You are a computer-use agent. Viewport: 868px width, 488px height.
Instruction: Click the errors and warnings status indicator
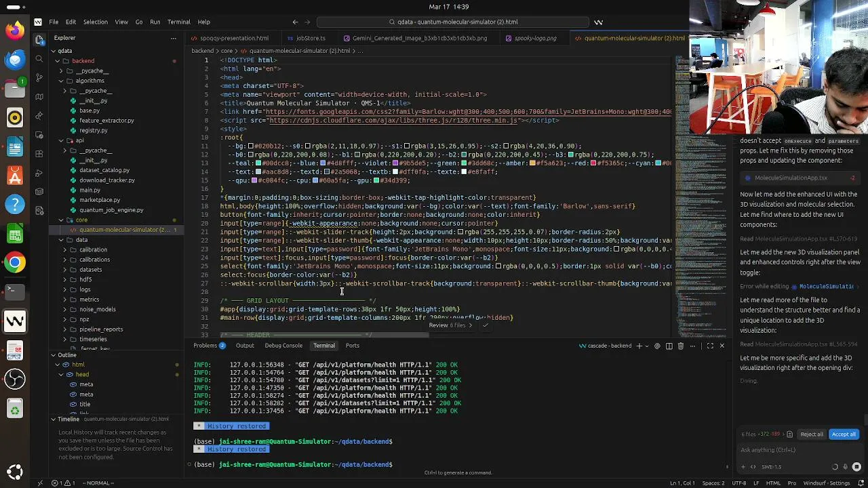pyautogui.click(x=63, y=483)
